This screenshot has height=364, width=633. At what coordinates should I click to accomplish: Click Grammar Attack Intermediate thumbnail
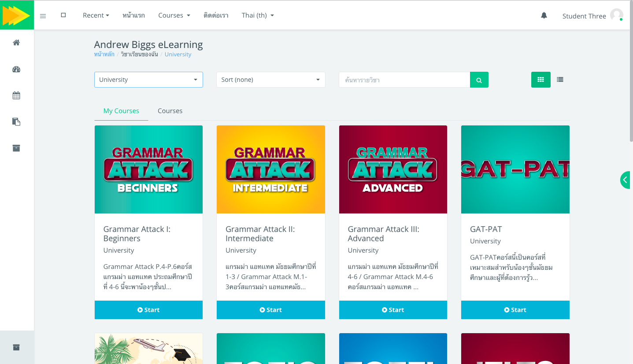click(271, 169)
